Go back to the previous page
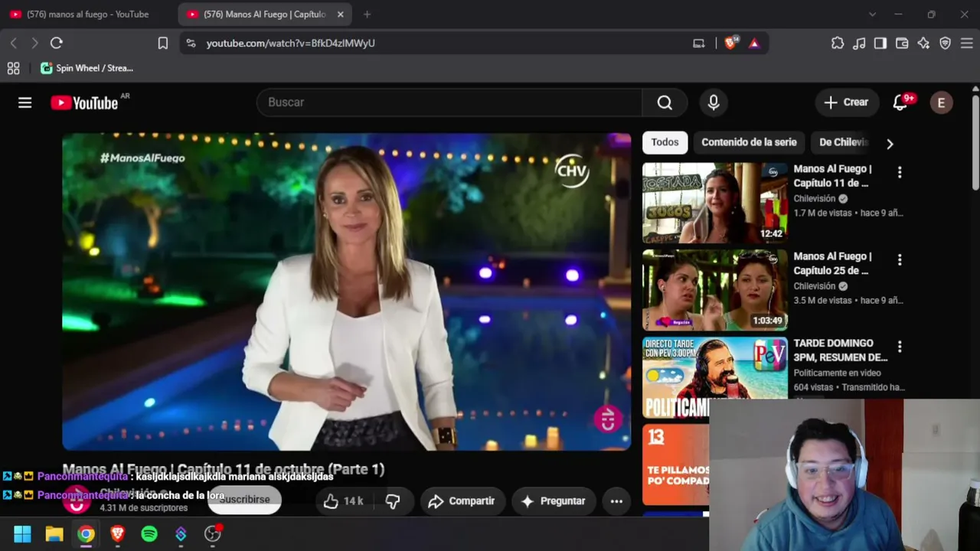Image resolution: width=980 pixels, height=551 pixels. [14, 44]
